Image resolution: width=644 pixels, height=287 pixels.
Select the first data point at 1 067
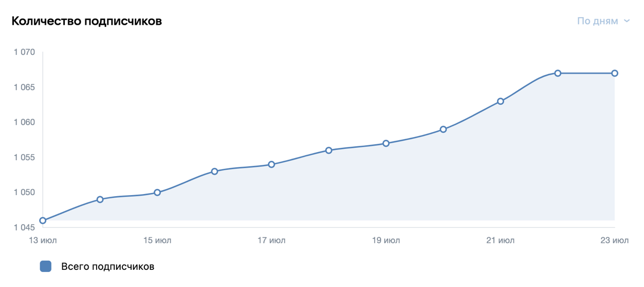point(558,73)
